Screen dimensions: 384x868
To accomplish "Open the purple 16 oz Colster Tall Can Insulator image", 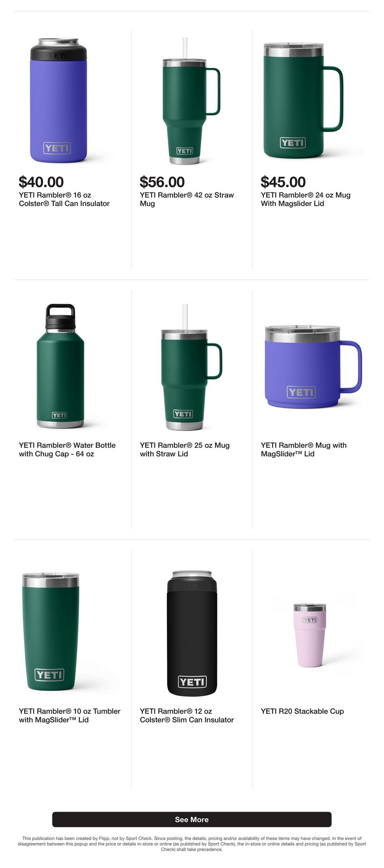I will (59, 101).
